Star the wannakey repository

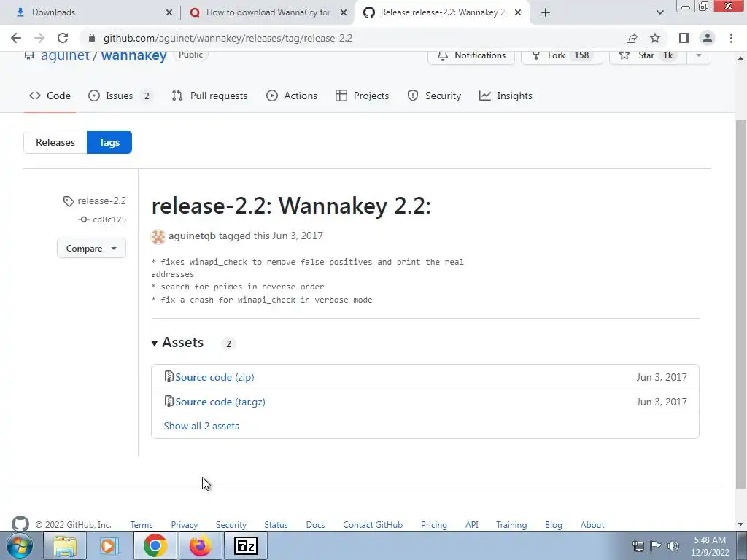pyautogui.click(x=648, y=55)
